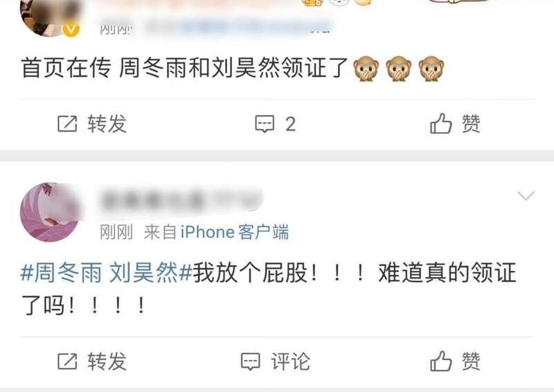Open the top post author's avatar

tap(50, 18)
